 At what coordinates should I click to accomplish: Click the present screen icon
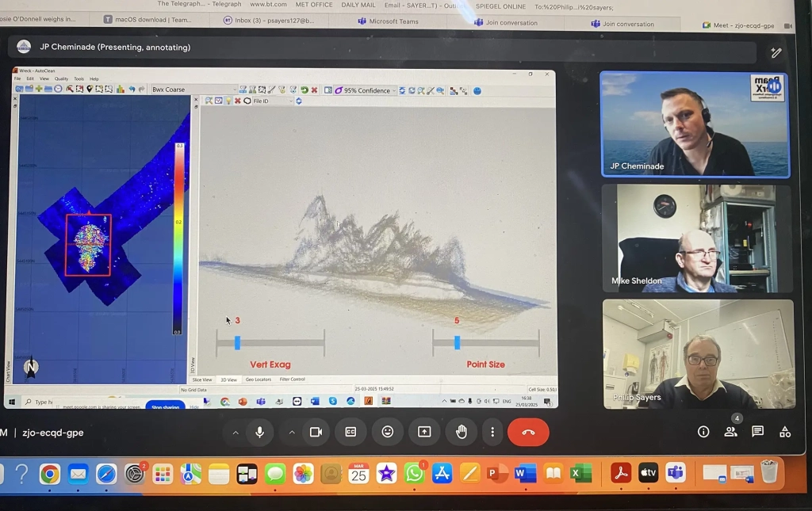[424, 432]
